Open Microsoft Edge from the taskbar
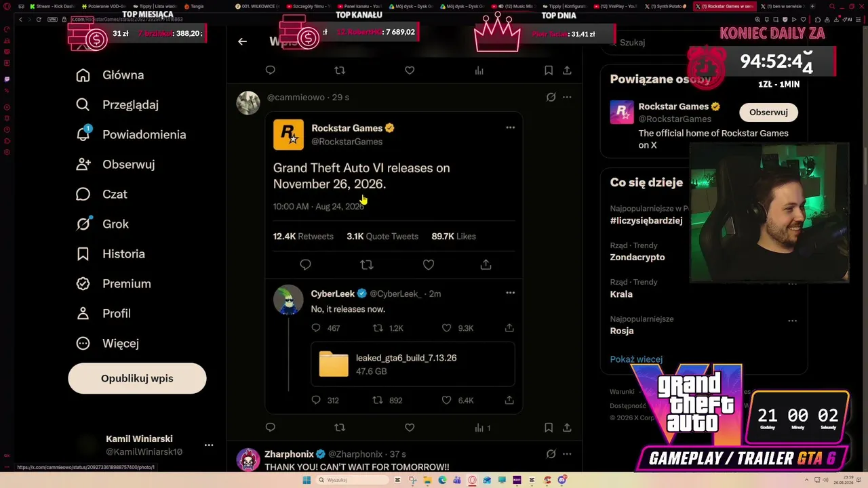The height and width of the screenshot is (488, 868). tap(443, 480)
